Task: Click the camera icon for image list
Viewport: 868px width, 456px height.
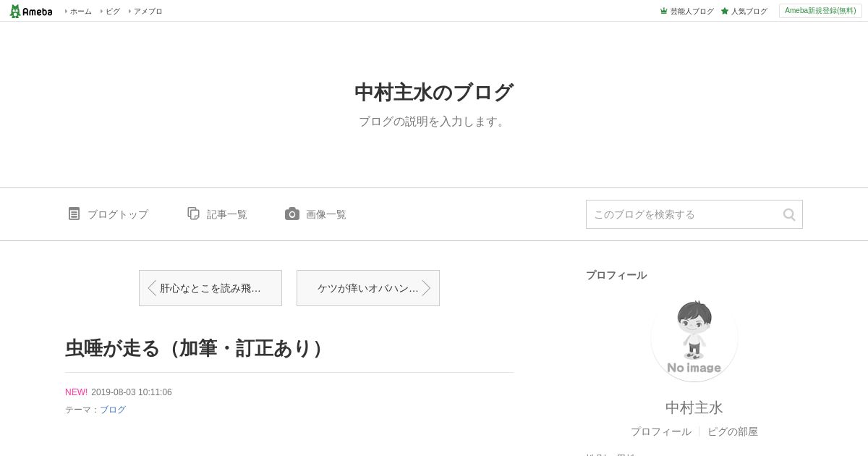Action: pyautogui.click(x=292, y=214)
